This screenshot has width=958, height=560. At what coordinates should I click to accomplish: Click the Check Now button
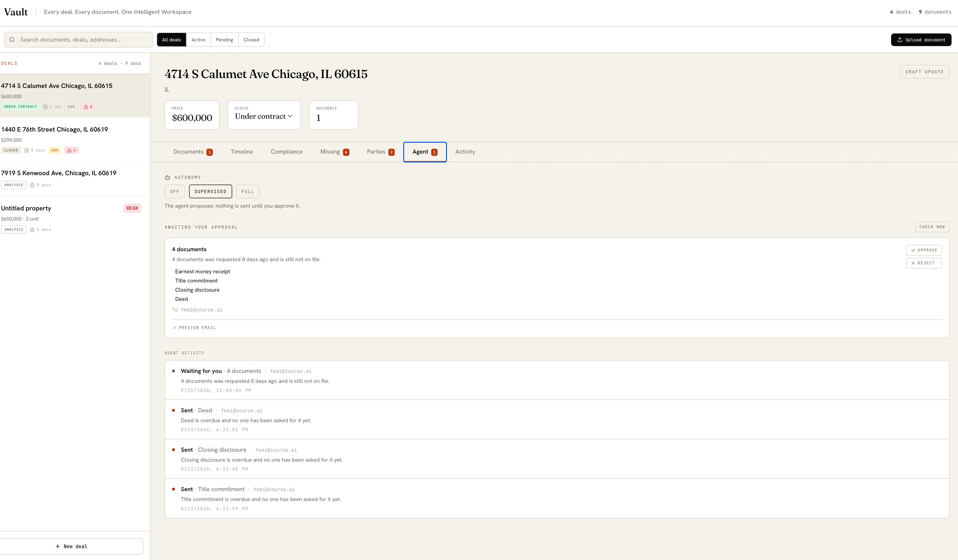(932, 227)
